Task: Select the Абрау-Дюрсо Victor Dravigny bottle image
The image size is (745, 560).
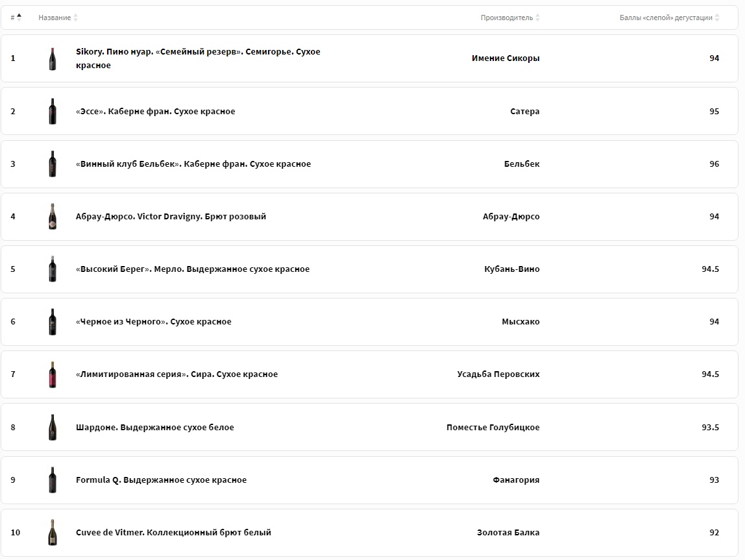Action: tap(53, 217)
